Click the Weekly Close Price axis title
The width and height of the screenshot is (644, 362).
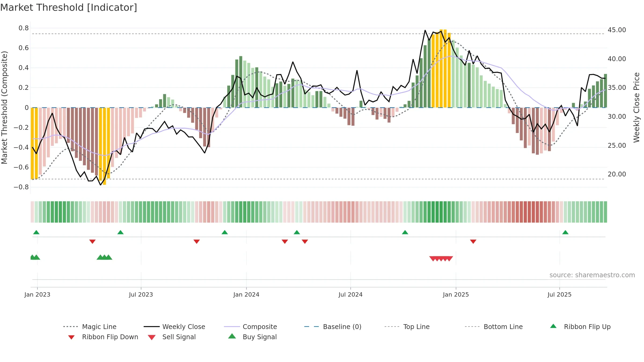pyautogui.click(x=636, y=107)
